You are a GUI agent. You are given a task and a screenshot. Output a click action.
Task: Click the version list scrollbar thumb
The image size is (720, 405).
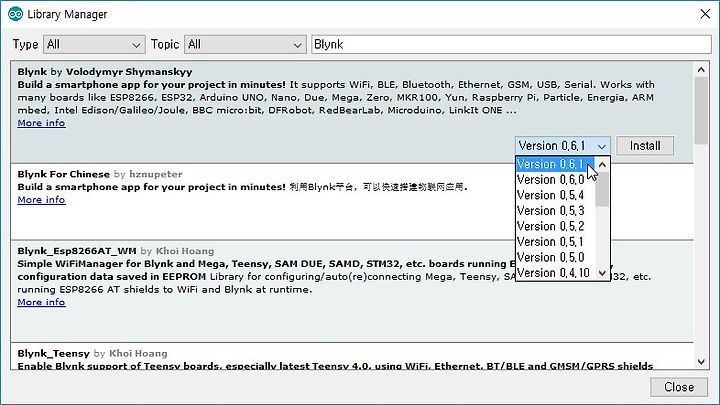tap(602, 189)
